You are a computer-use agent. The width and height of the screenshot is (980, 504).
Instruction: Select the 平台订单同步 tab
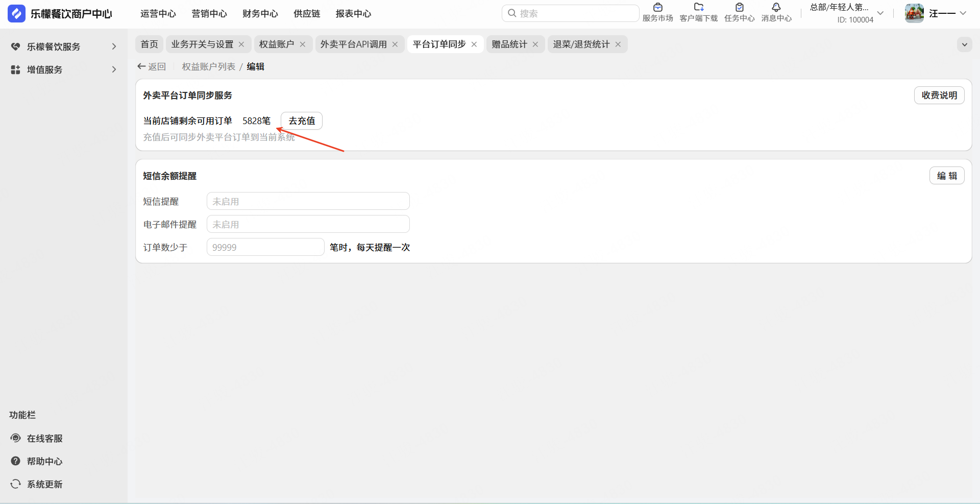tap(439, 44)
